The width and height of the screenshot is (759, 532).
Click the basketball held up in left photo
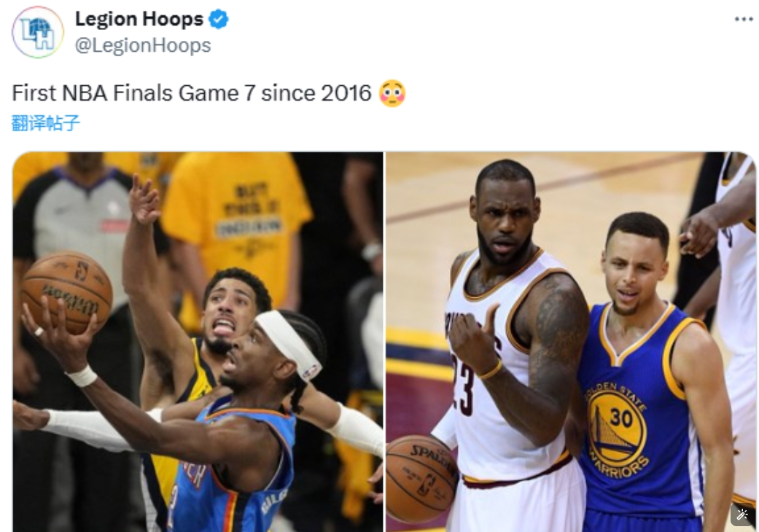point(67,292)
